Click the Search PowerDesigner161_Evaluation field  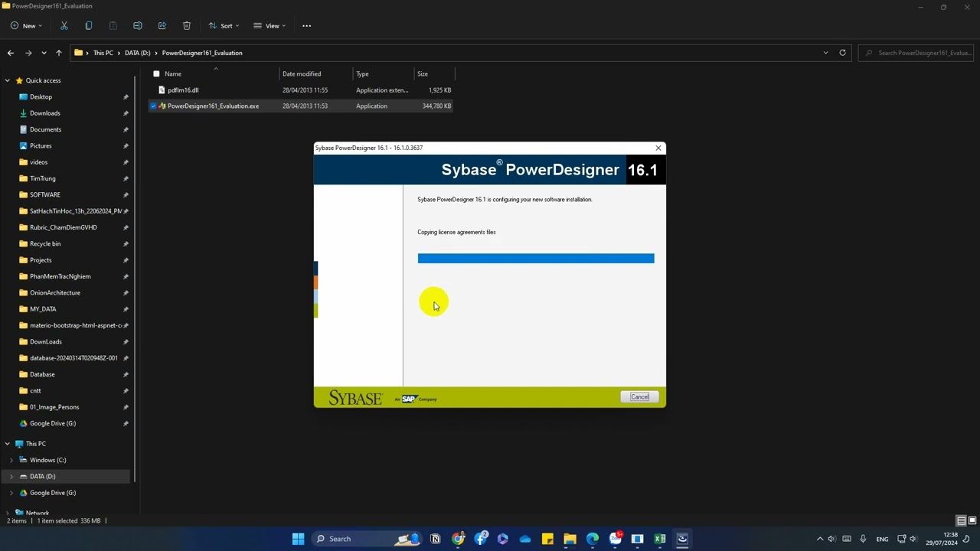917,53
